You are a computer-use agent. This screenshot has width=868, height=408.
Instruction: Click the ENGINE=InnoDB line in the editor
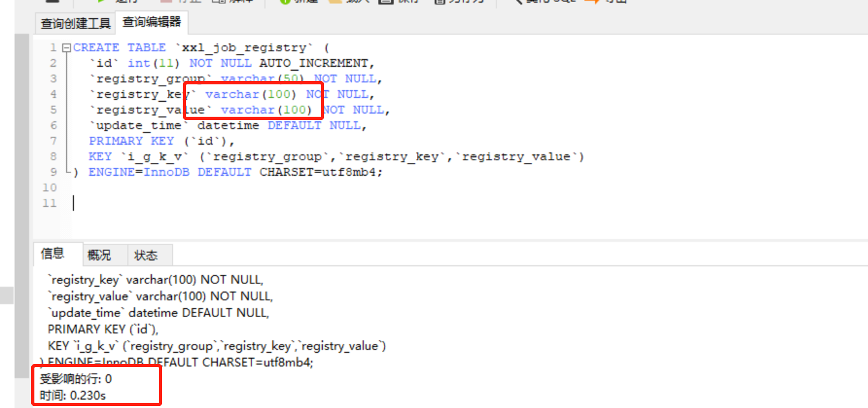click(228, 172)
